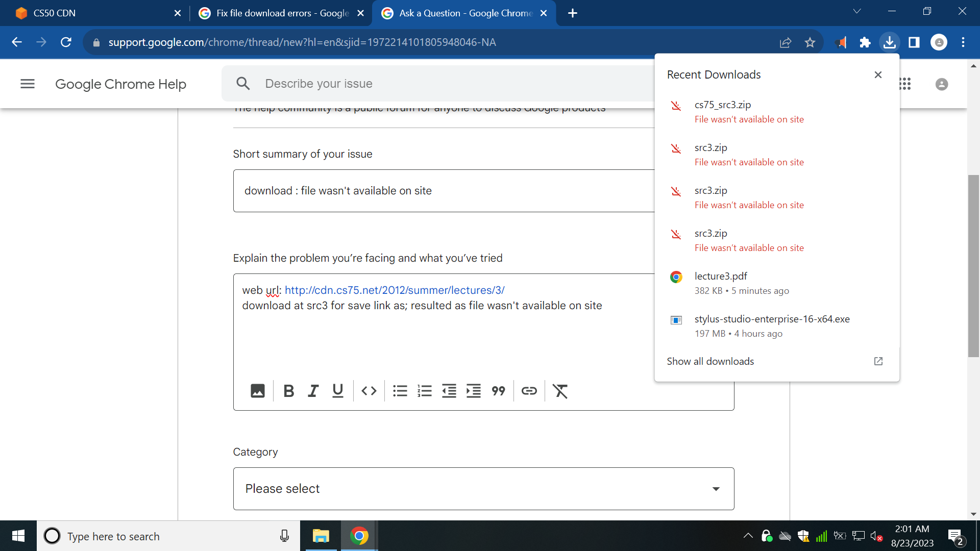Click the bullet list formatting icon
This screenshot has height=551, width=980.
pos(400,391)
